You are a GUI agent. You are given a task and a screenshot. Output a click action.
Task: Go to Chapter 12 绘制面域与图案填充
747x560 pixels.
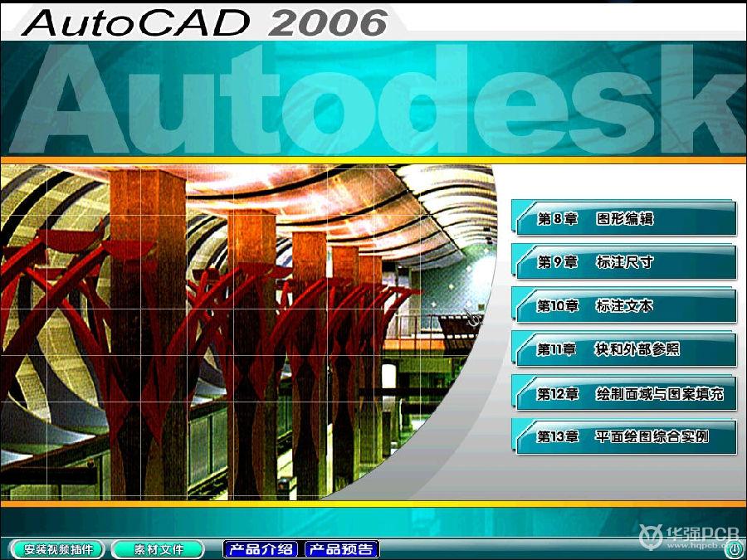pos(624,394)
